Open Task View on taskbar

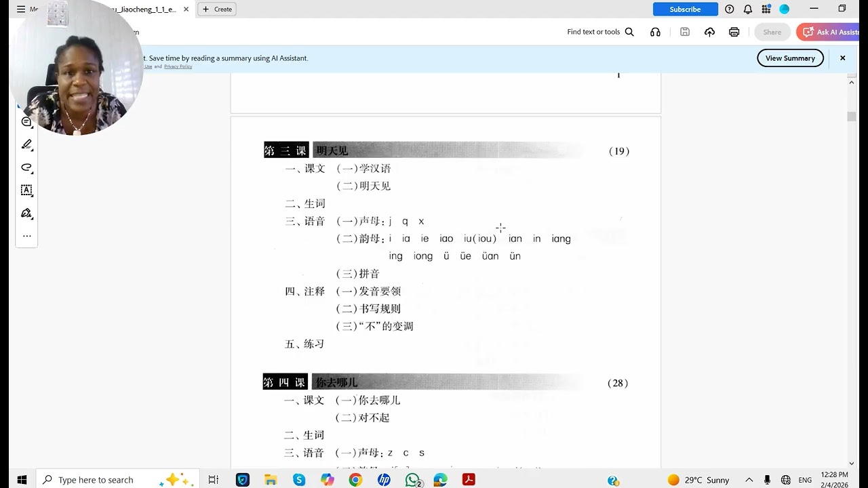click(214, 480)
